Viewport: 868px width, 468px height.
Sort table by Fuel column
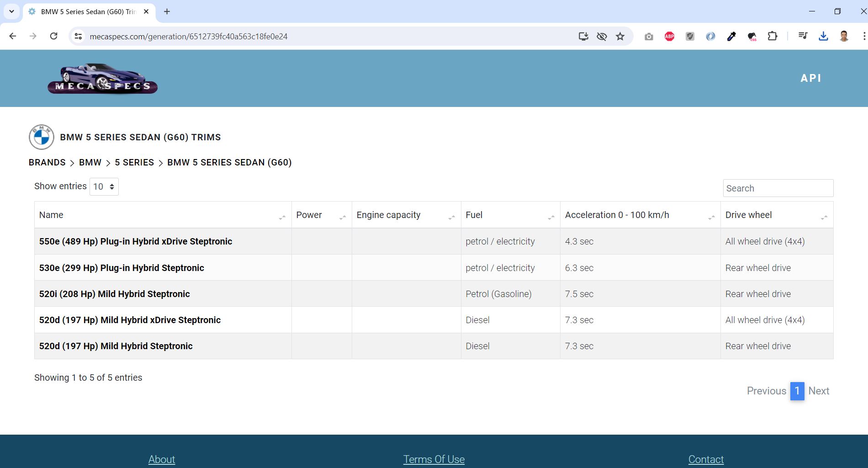click(510, 215)
